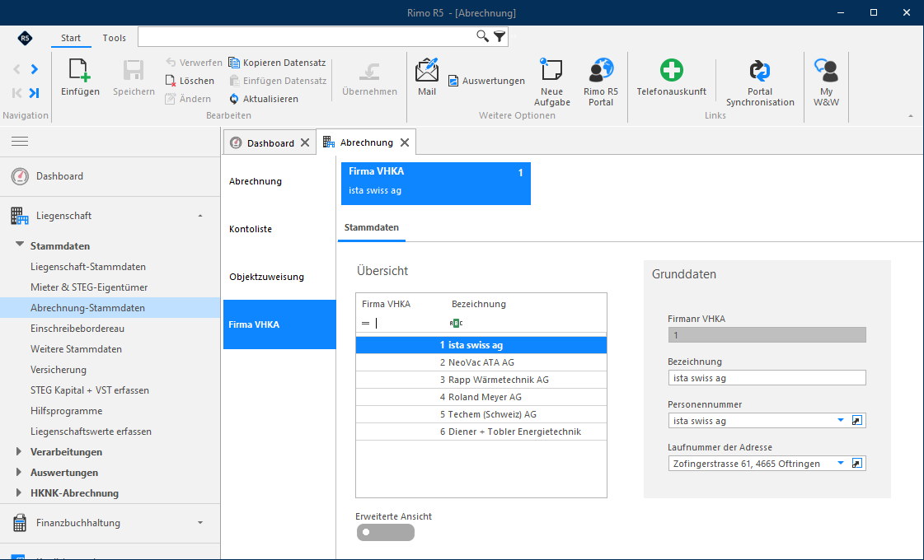Click the search magnifier icon
The width and height of the screenshot is (924, 560).
482,36
